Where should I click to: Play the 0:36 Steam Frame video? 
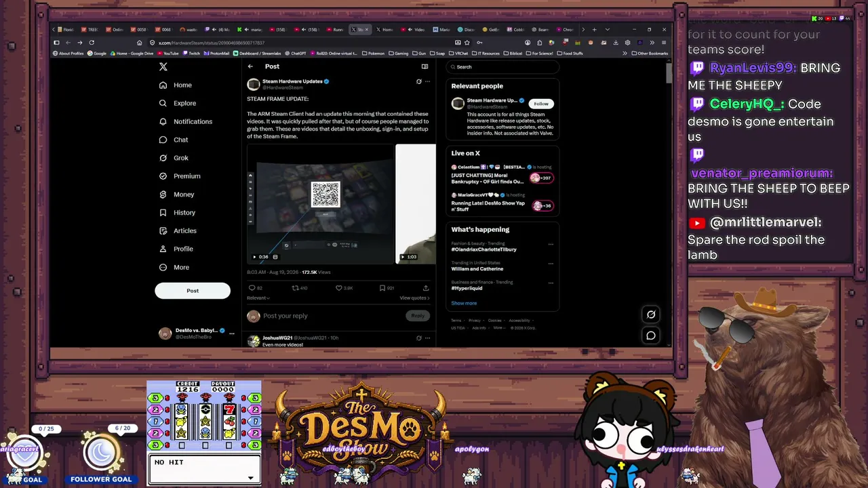[x=320, y=203]
